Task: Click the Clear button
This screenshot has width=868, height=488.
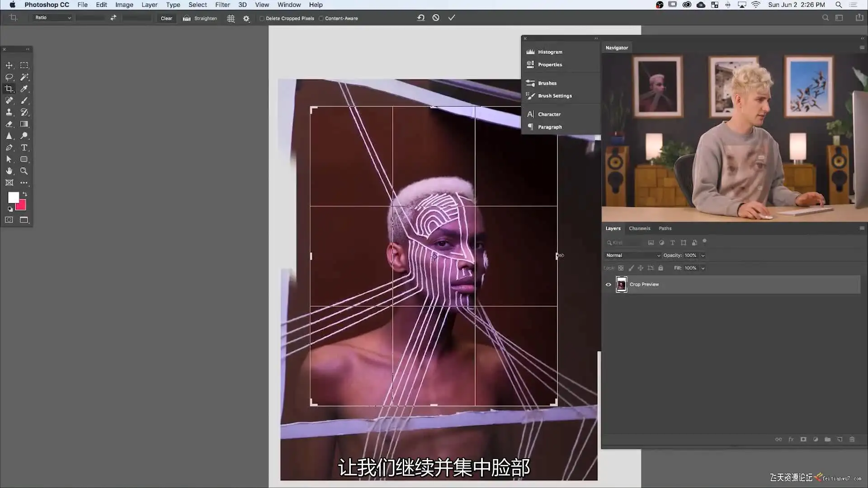Action: coord(166,19)
